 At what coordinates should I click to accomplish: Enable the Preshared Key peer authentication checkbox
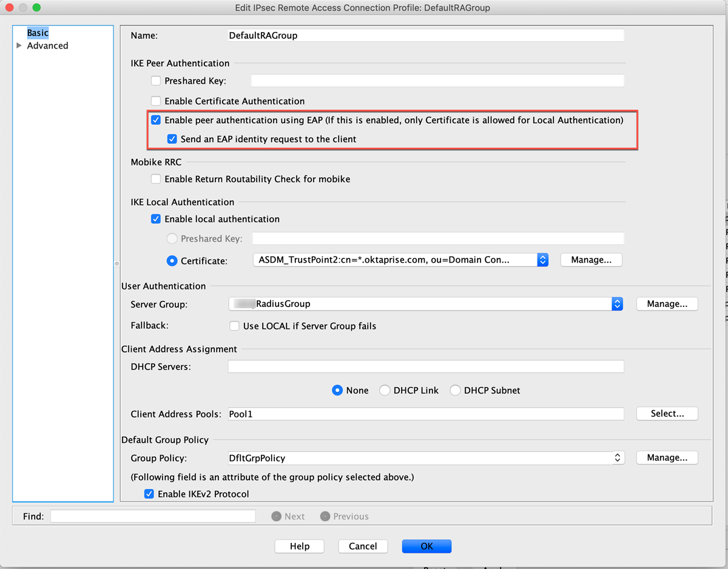point(156,81)
